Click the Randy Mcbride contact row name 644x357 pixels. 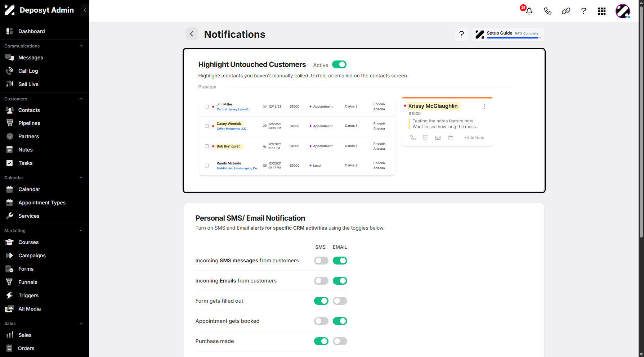229,163
